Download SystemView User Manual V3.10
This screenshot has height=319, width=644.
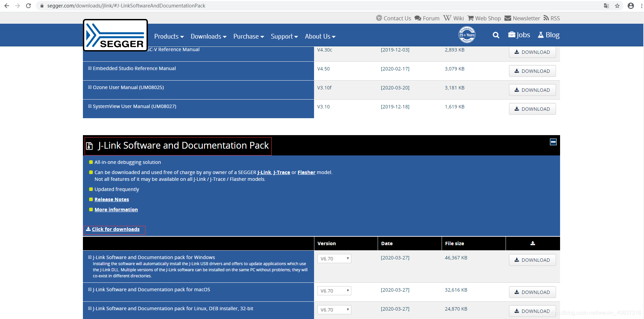click(x=532, y=109)
